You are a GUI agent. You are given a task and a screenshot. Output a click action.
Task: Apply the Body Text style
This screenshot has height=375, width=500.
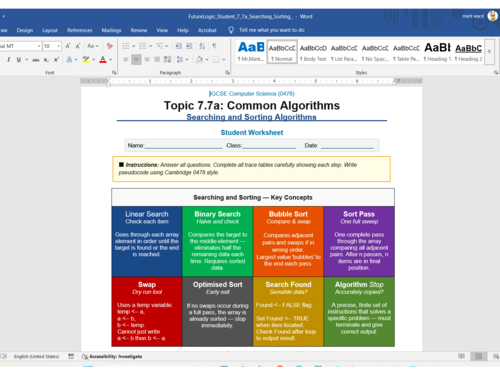313,52
